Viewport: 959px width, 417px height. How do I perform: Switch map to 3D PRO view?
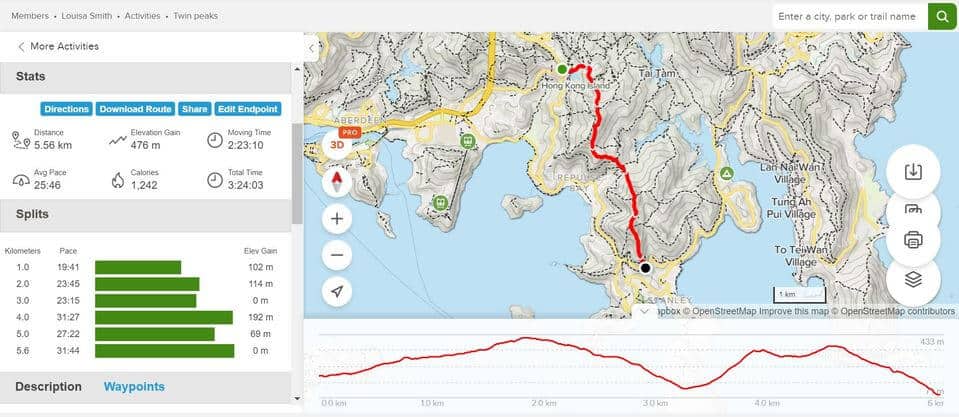tap(337, 145)
